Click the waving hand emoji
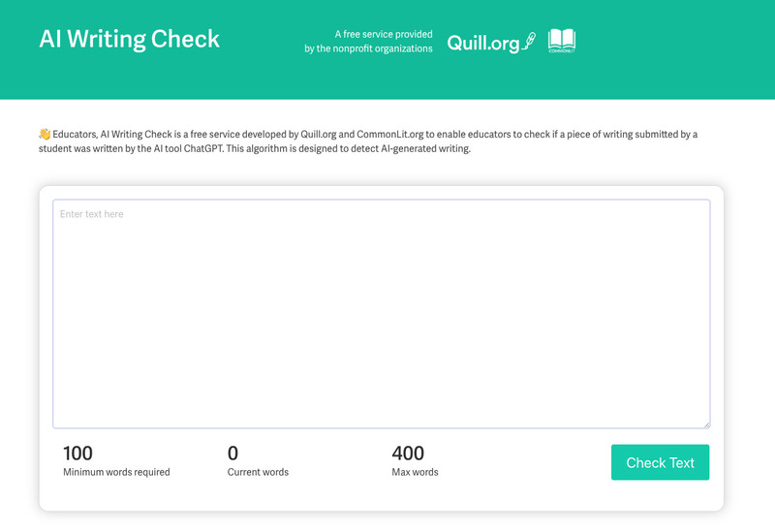 coord(44,134)
